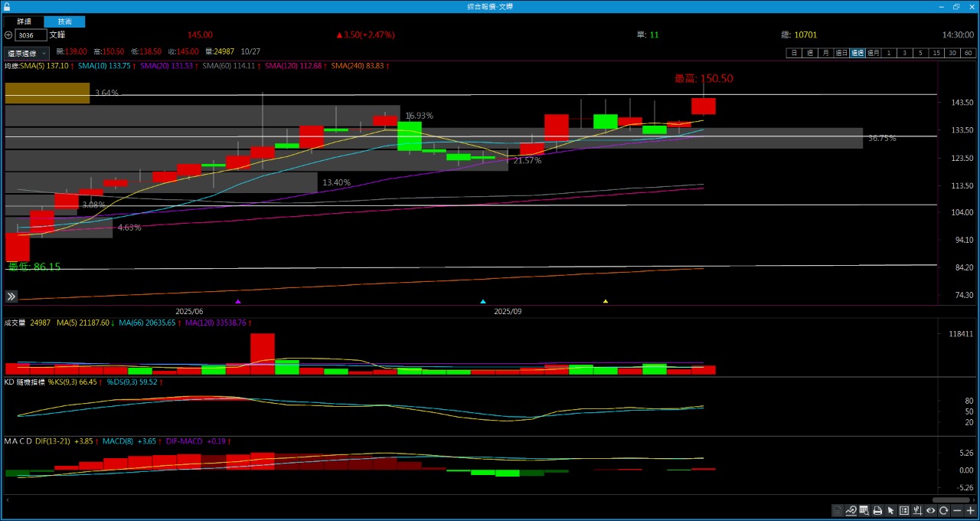Expand the side panel double-chevron button

pyautogui.click(x=11, y=297)
